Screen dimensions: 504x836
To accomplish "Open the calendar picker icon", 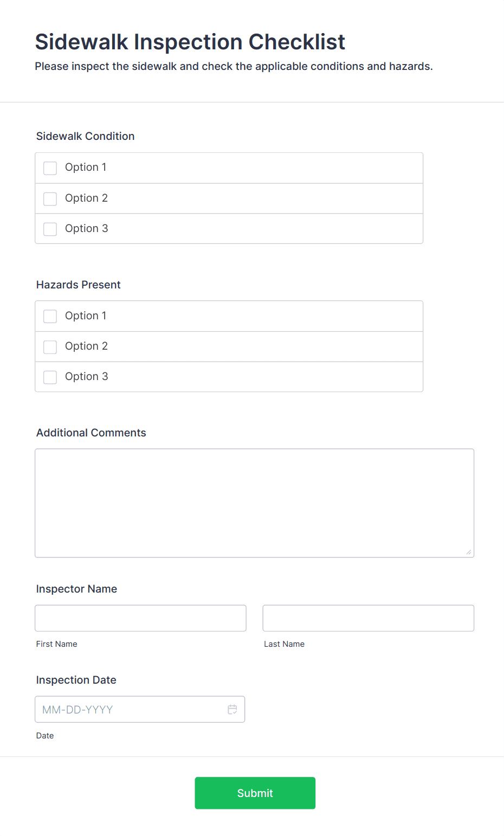I will [x=232, y=710].
